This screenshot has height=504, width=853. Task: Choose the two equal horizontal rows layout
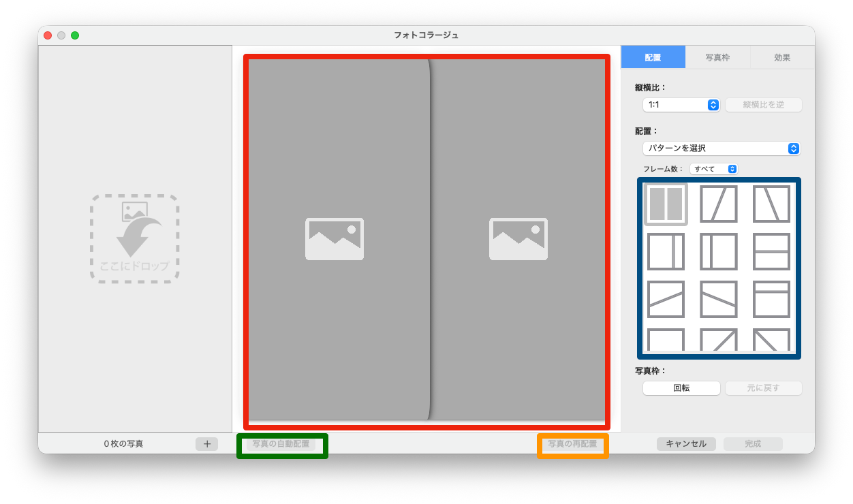771,251
